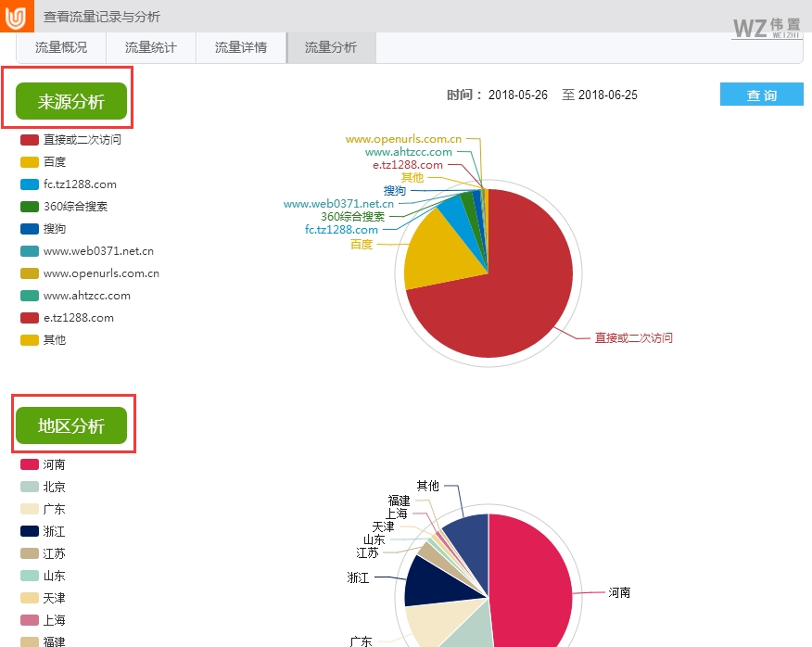Click the 地区分析 button
The image size is (812, 647).
pos(72,425)
